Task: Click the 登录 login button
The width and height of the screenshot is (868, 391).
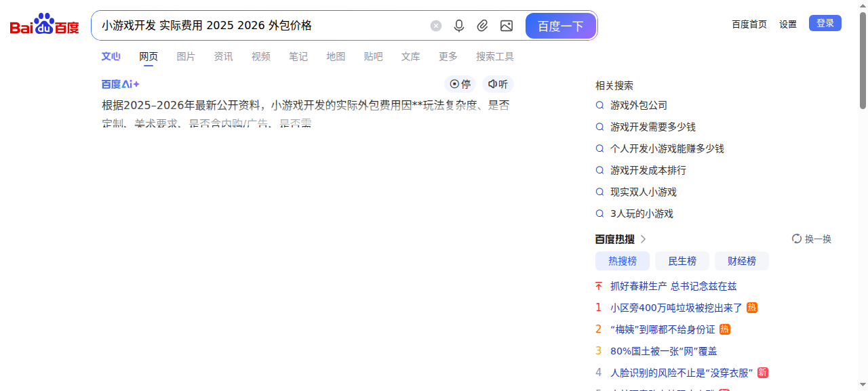Action: pos(825,23)
